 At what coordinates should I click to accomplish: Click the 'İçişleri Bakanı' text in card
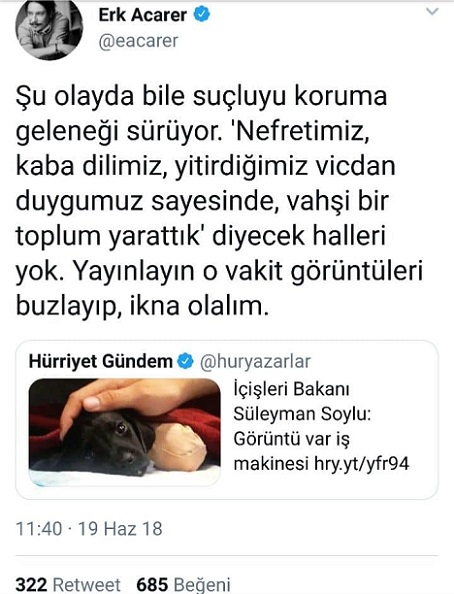pos(291,389)
